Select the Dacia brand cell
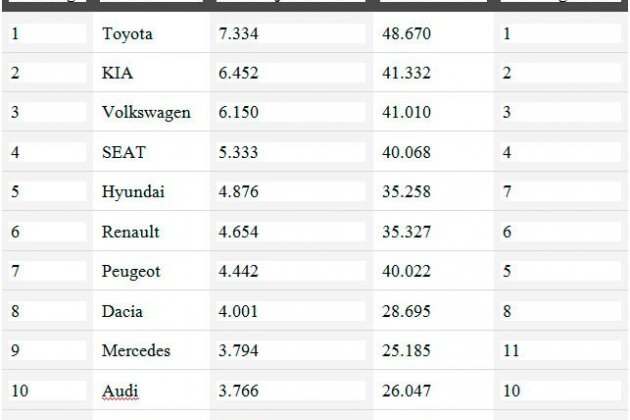This screenshot has height=420, width=630. point(122,311)
